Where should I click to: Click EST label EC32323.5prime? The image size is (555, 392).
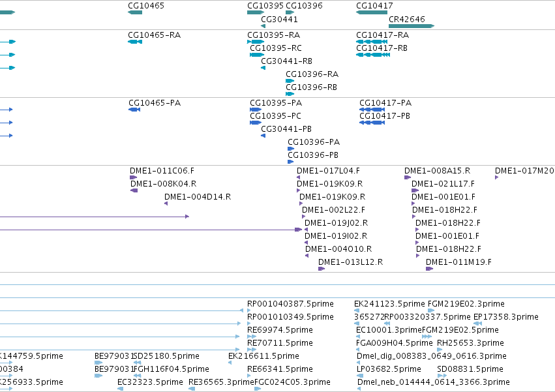pyautogui.click(x=150, y=382)
